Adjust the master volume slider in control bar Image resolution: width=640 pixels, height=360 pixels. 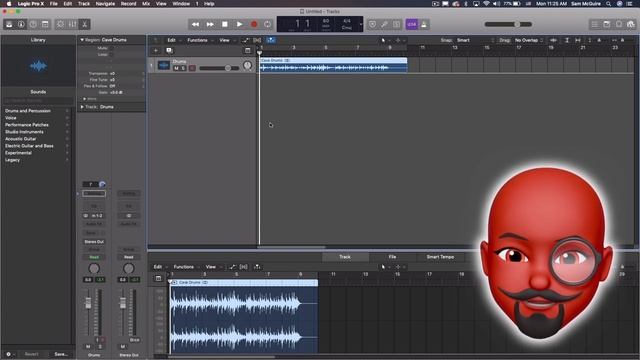[x=508, y=24]
